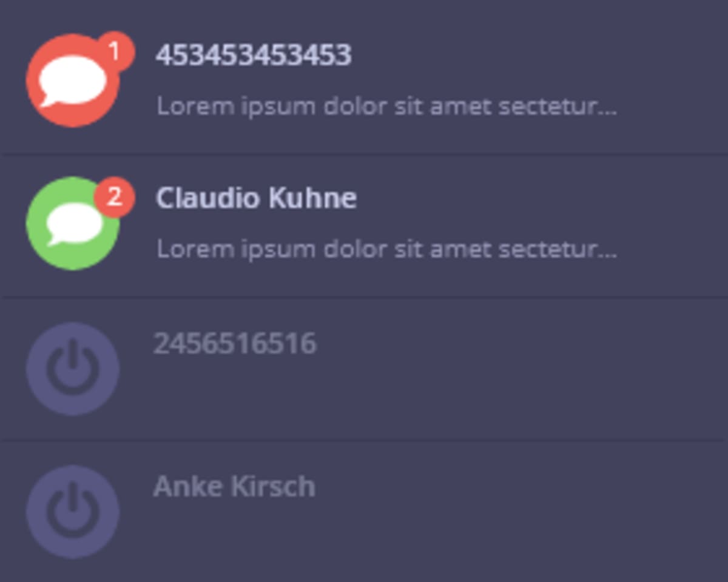Click the red chat bubble icon
The height and width of the screenshot is (582, 728).
[x=73, y=81]
